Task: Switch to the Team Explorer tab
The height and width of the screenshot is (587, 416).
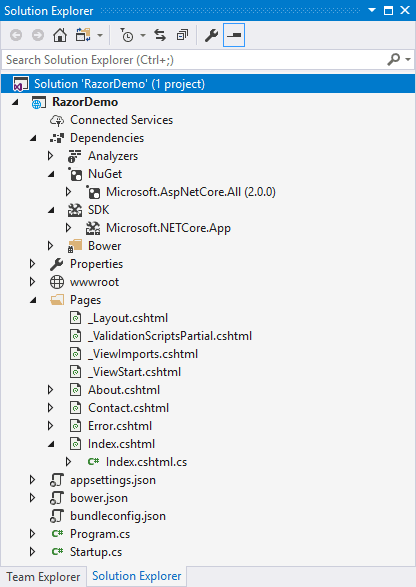Action: pyautogui.click(x=43, y=577)
